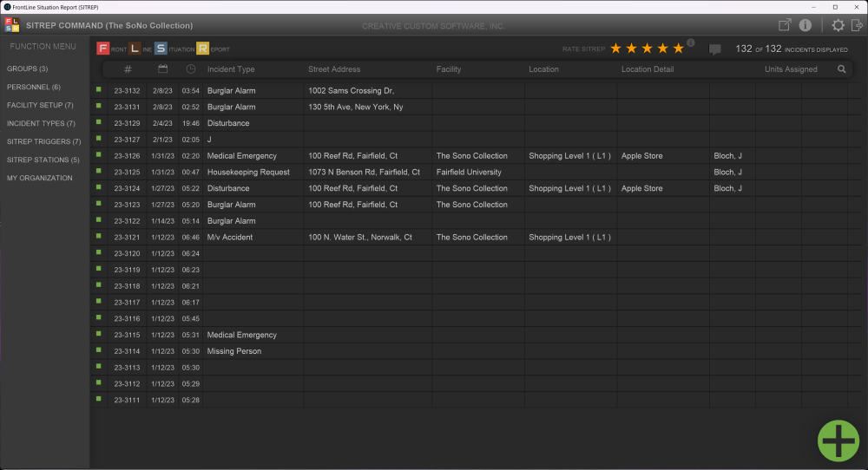Toggle green status square for incident 23-3126

coord(99,156)
